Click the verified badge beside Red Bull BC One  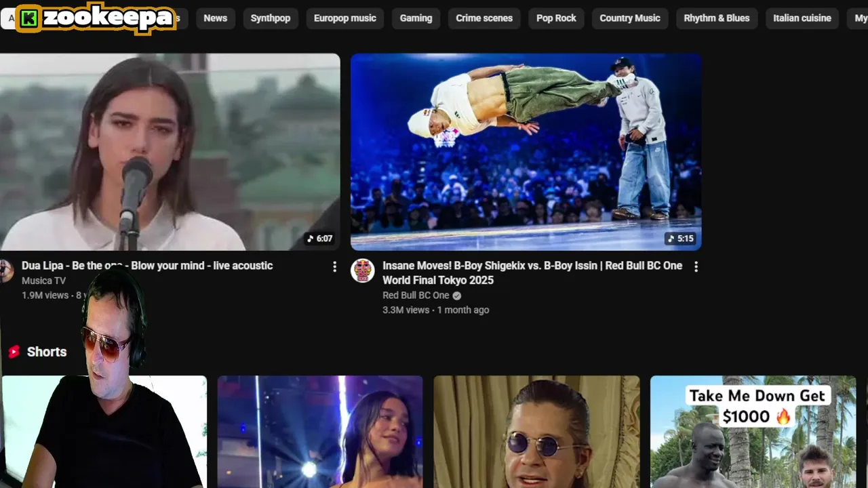click(x=457, y=296)
